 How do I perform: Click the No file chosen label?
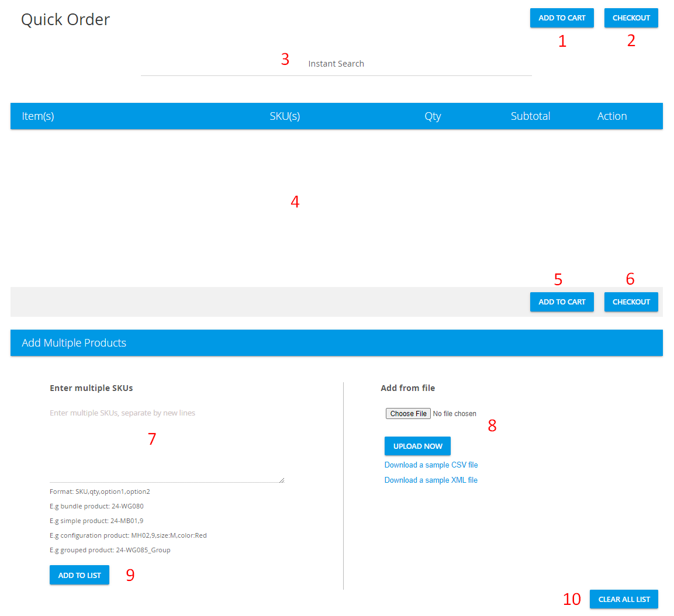(x=455, y=414)
